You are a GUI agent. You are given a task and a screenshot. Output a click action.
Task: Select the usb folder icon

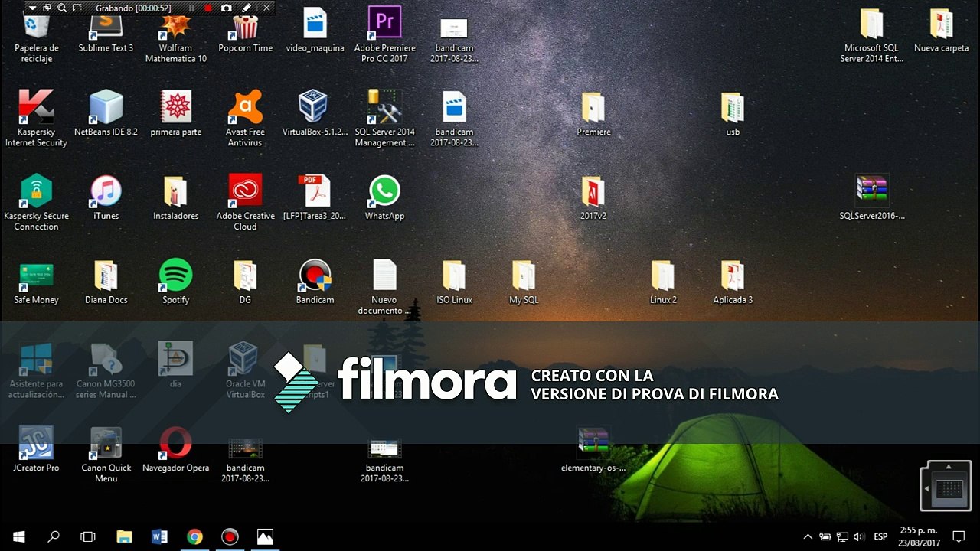coord(733,115)
